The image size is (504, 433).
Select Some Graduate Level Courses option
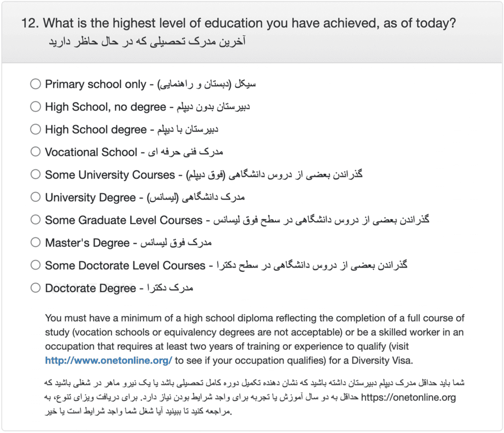[x=35, y=220]
